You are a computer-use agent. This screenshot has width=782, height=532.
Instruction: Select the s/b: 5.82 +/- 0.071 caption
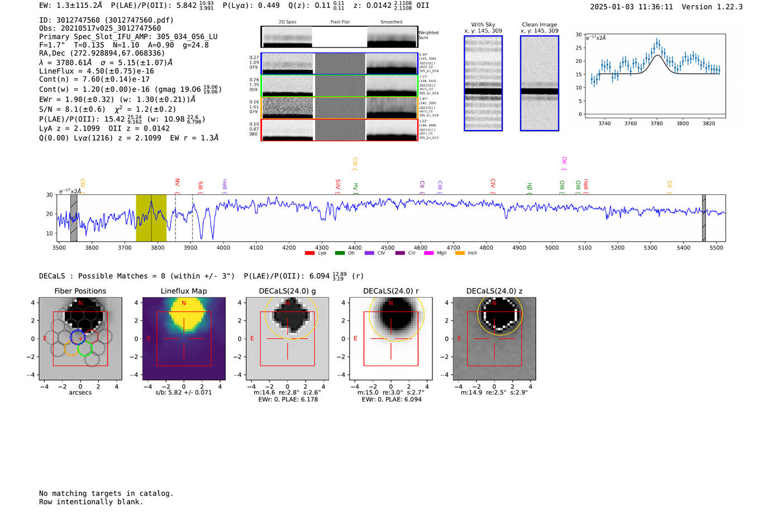point(184,392)
